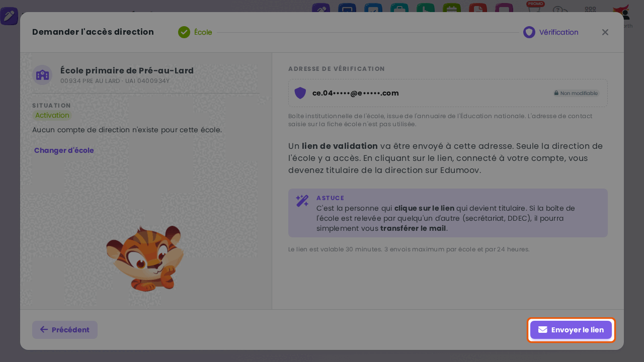Image resolution: width=644 pixels, height=362 pixels.
Task: Click the UAI 0400934Y code line
Action: tap(115, 81)
